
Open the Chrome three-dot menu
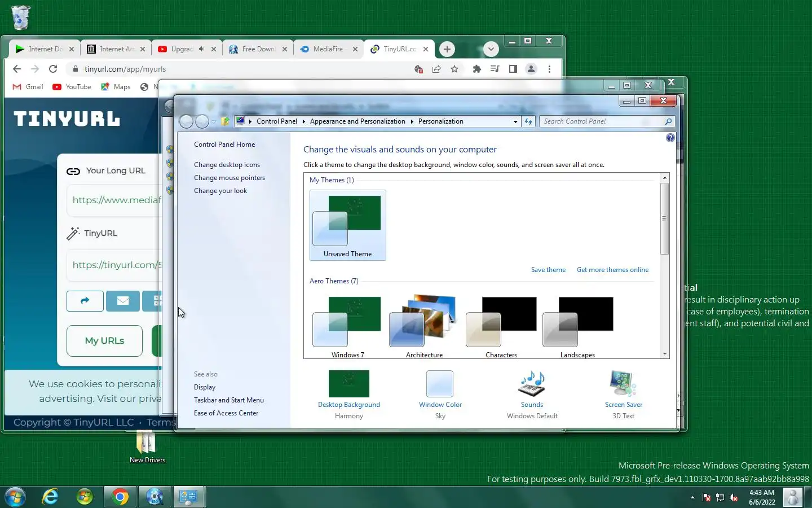[549, 69]
